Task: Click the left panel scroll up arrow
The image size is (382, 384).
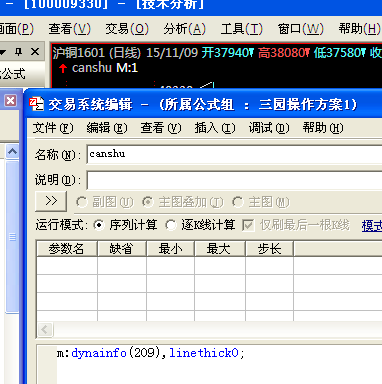Action: tap(12, 152)
